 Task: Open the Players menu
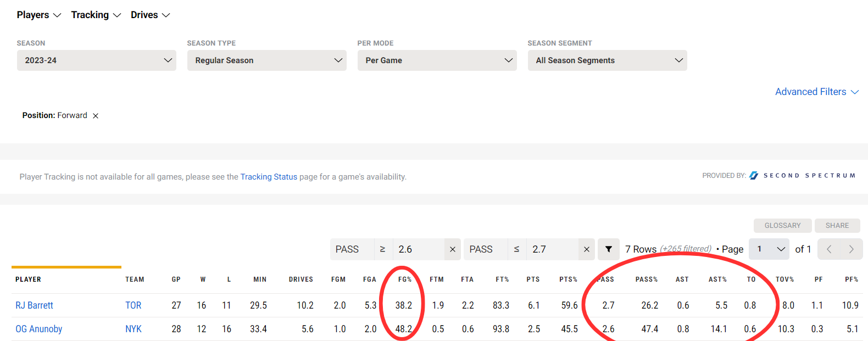click(38, 15)
